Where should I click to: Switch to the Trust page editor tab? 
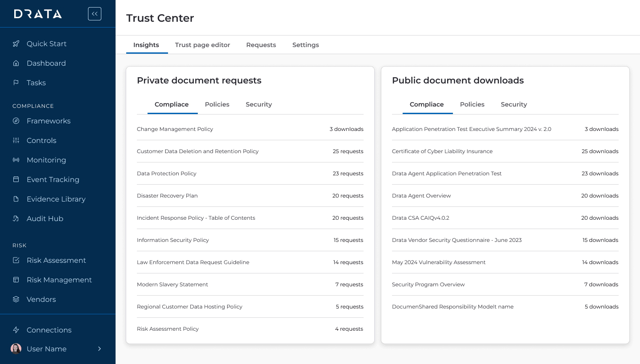(202, 45)
